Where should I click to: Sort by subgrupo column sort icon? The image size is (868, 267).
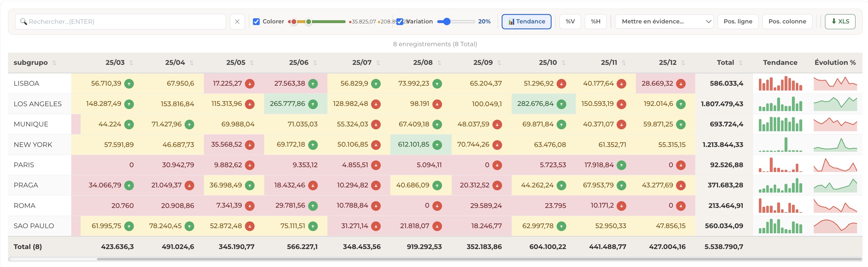(54, 63)
